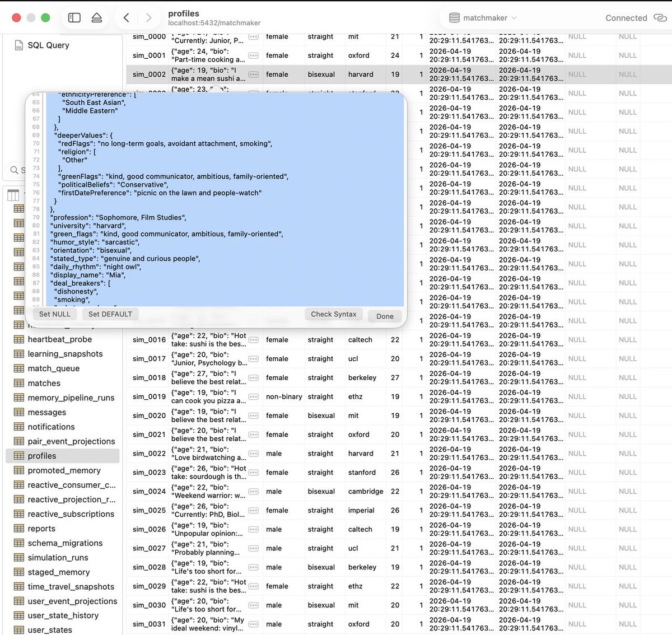Click age 27 cell in sim_0018 row
Screen dimensions: 672x635
pos(395,378)
